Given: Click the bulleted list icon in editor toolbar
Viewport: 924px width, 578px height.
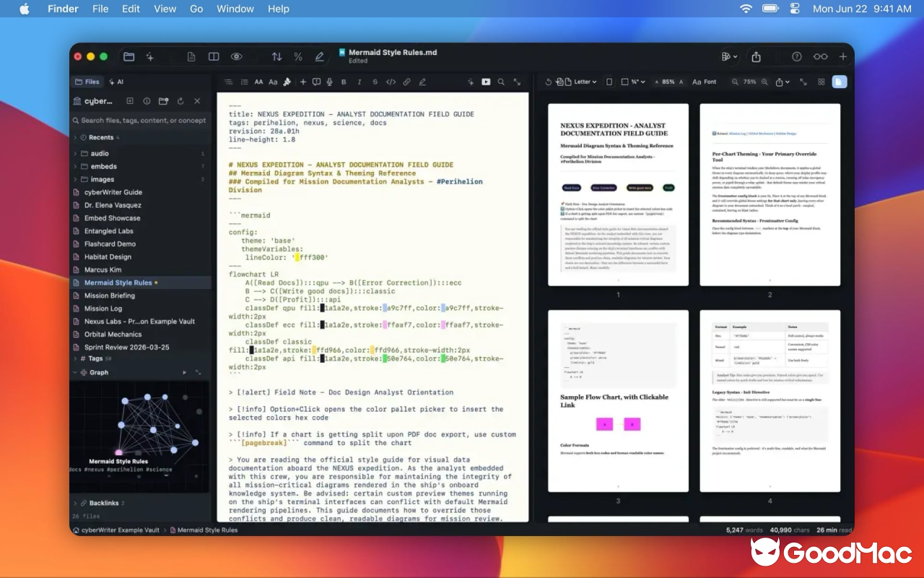Looking at the screenshot, I should coord(244,82).
